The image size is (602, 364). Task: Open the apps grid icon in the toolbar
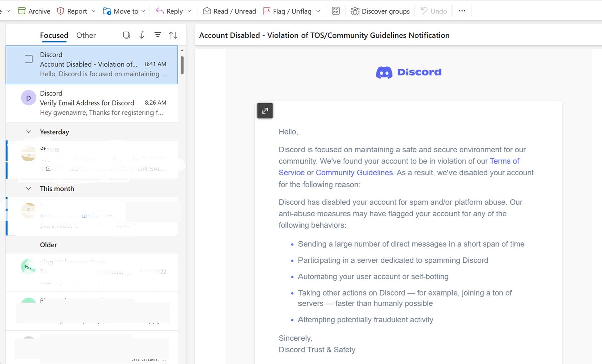click(336, 11)
